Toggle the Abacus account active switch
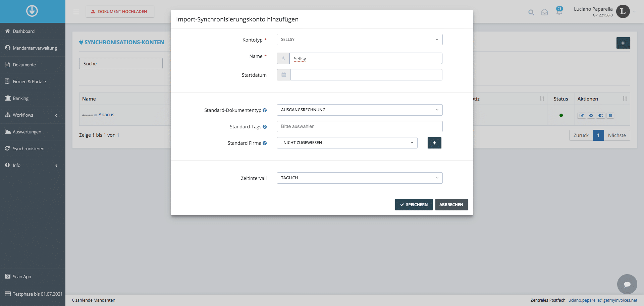 tap(601, 116)
